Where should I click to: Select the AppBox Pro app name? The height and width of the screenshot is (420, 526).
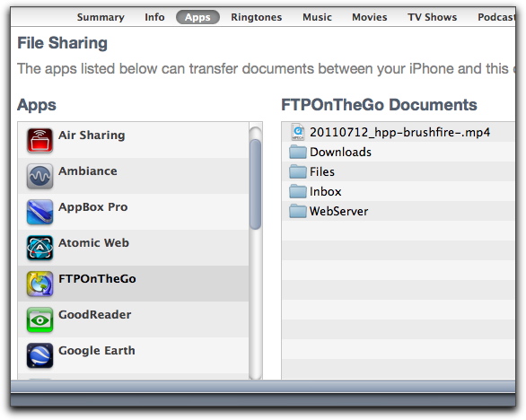[93, 207]
